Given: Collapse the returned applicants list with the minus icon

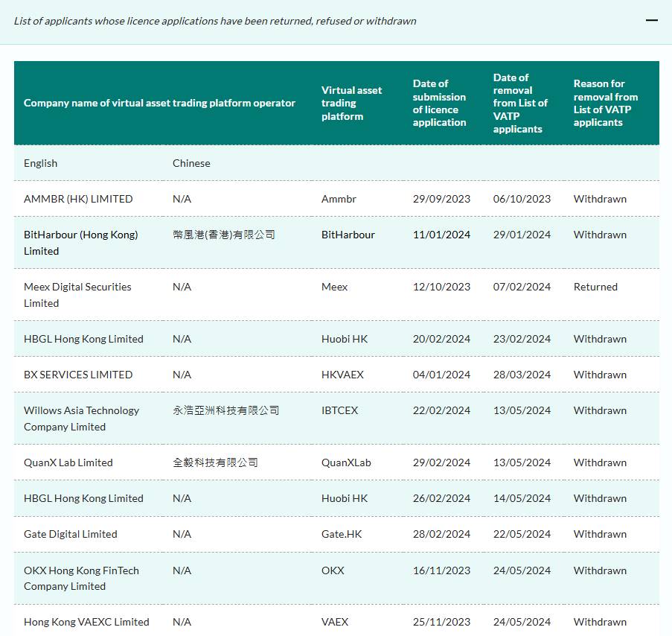Looking at the screenshot, I should coord(651,21).
